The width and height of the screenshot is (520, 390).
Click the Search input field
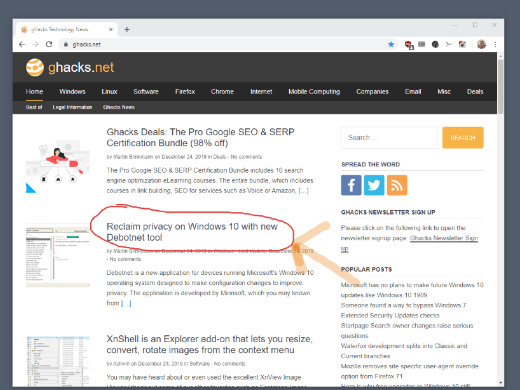click(x=389, y=137)
